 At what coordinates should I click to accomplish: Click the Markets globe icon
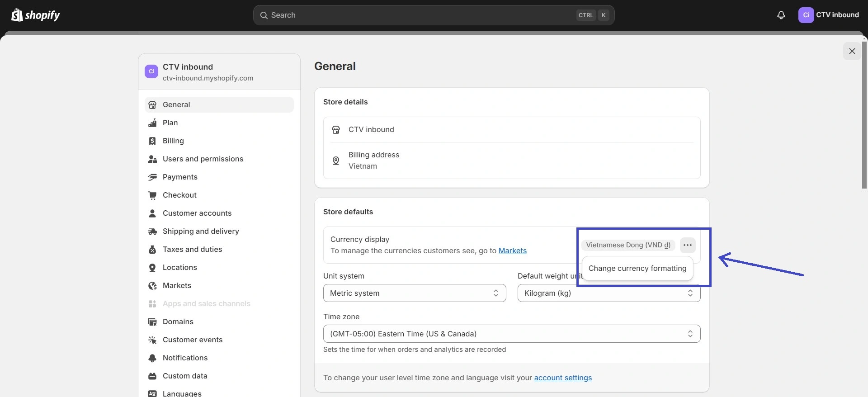pos(152,286)
